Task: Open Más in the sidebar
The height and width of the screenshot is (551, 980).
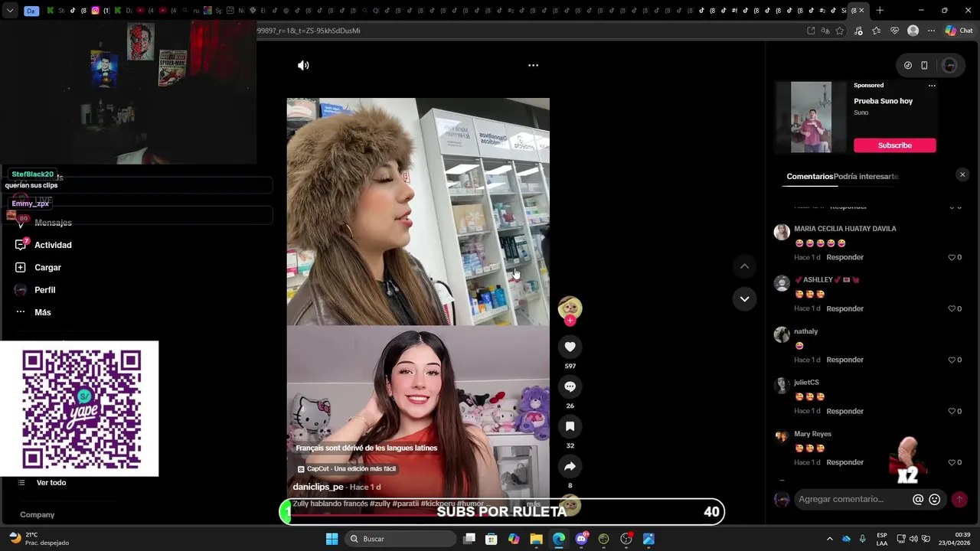Action: [x=42, y=312]
